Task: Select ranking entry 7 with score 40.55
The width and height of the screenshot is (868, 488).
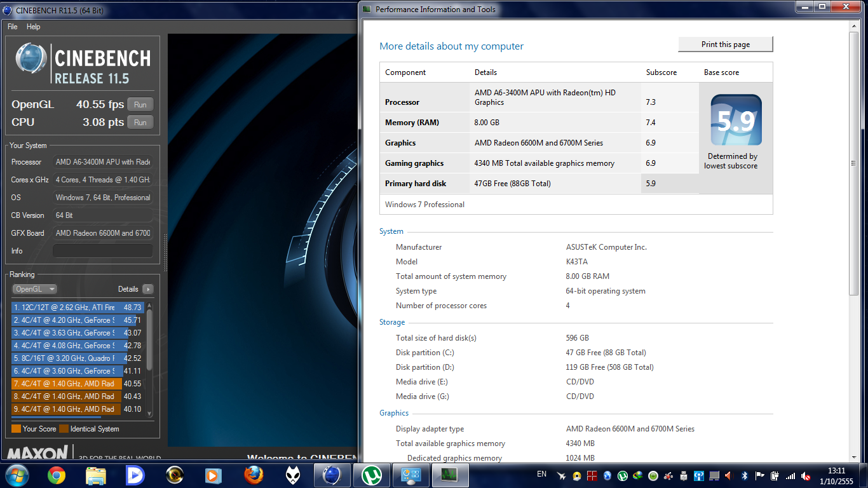Action: (78, 384)
